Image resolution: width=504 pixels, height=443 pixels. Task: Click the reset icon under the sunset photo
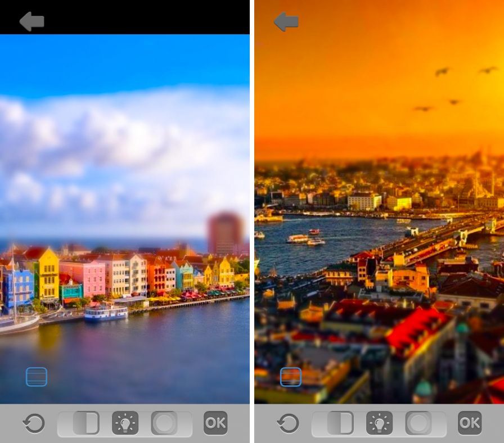point(288,423)
